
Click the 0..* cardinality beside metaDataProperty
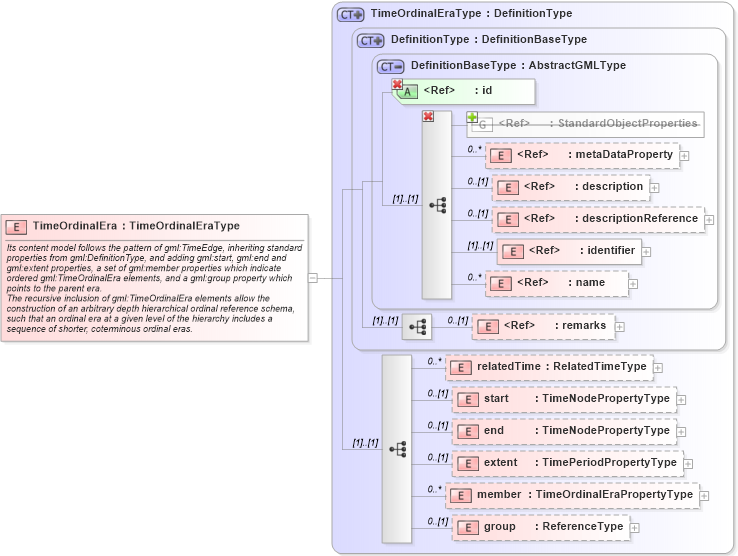point(474,149)
